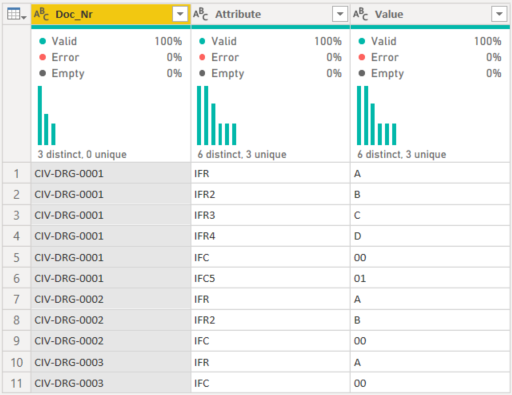Click the IFR4 attribute cell
Viewport: 512px width, 395px height.
pos(270,236)
